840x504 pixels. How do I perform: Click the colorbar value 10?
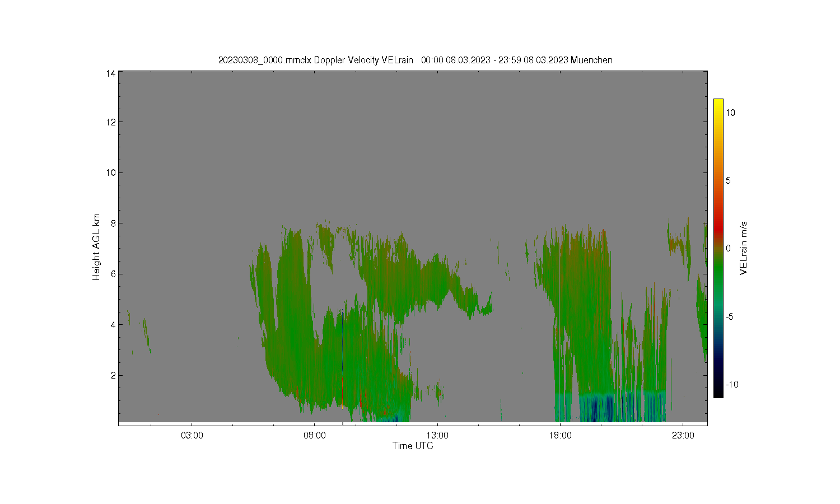pyautogui.click(x=731, y=113)
